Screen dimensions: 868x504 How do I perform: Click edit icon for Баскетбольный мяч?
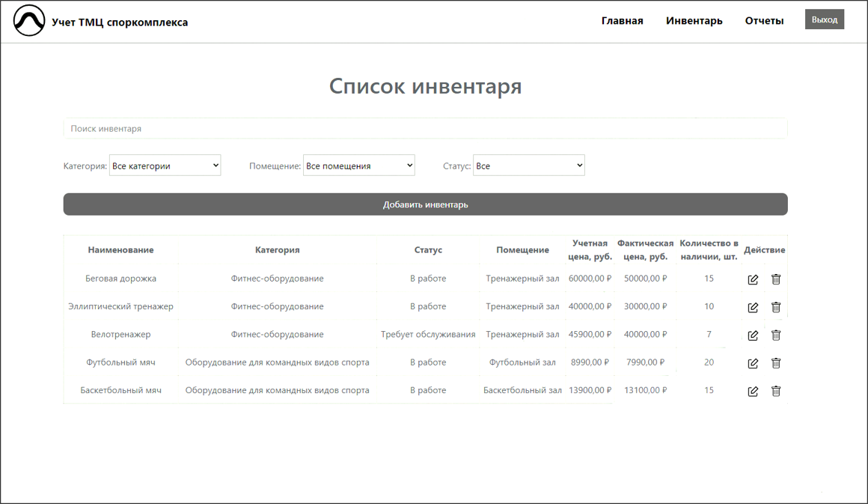click(x=753, y=391)
